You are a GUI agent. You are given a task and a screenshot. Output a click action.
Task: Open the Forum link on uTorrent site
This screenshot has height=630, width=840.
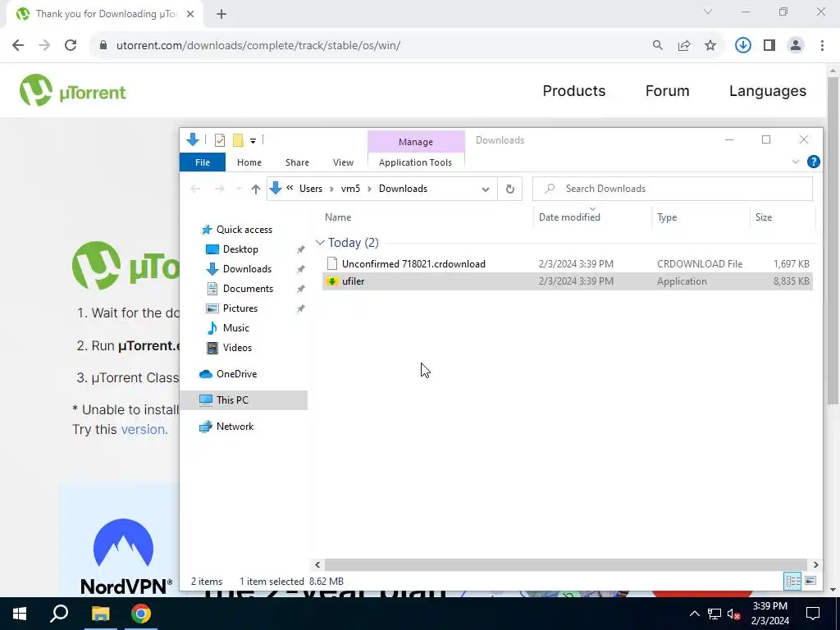click(667, 91)
